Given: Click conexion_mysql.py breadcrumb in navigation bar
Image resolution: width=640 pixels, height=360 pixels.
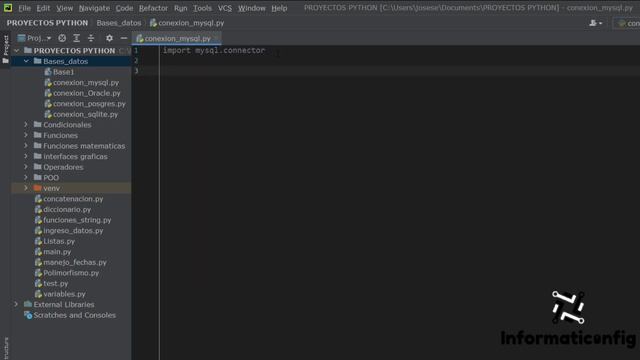Looking at the screenshot, I should (x=187, y=23).
